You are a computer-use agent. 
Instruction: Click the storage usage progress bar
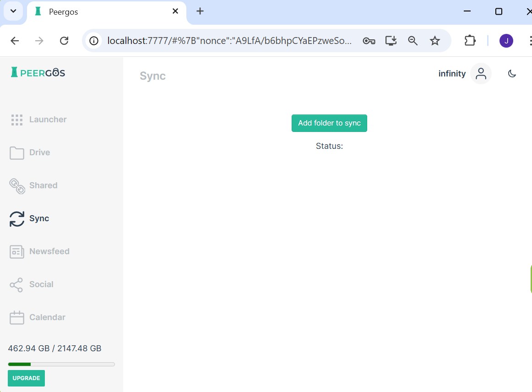[x=61, y=364]
